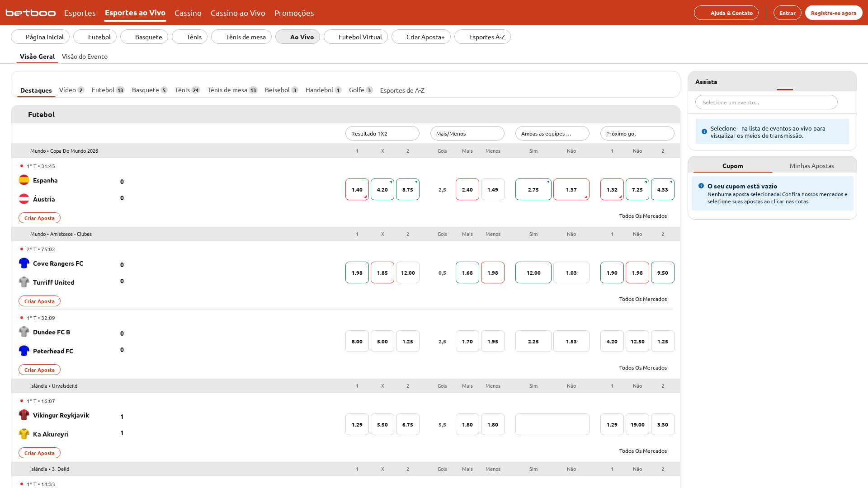
Task: Click the info icon in the Assista notice
Action: pos(704,131)
